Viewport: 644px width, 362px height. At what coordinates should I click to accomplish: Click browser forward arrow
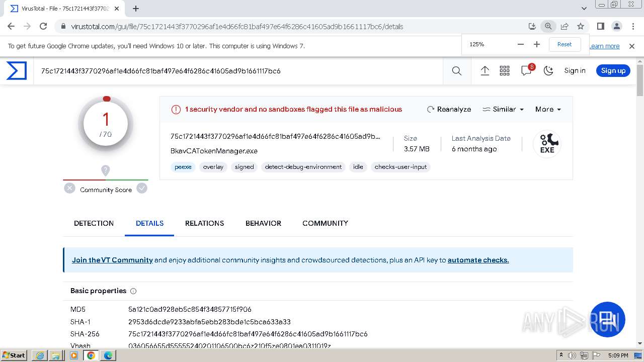(x=27, y=26)
